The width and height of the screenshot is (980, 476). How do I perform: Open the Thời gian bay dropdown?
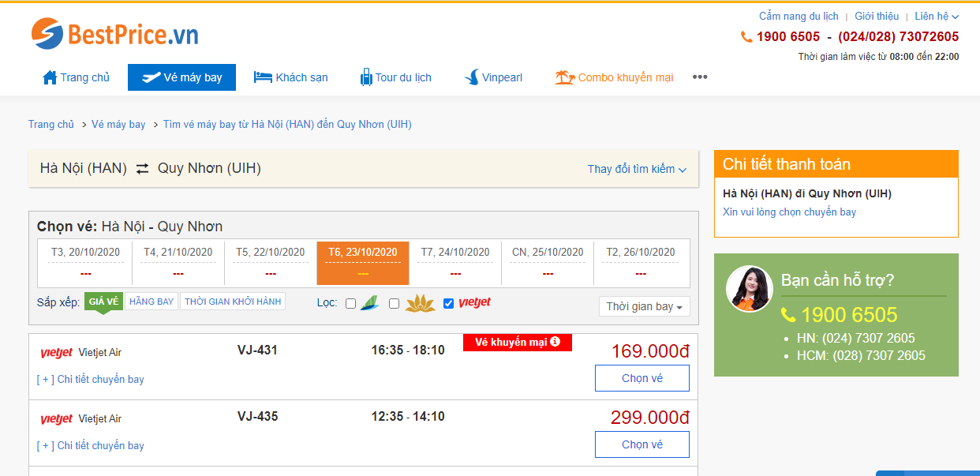[645, 306]
